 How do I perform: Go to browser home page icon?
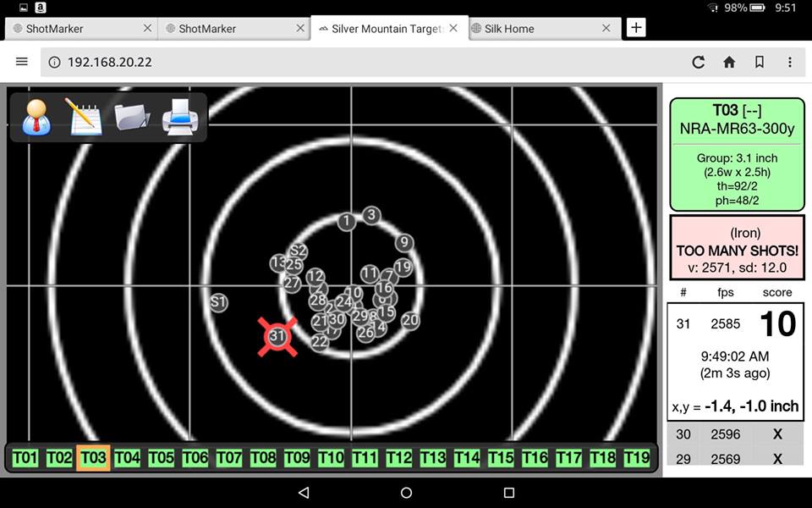pyautogui.click(x=729, y=62)
